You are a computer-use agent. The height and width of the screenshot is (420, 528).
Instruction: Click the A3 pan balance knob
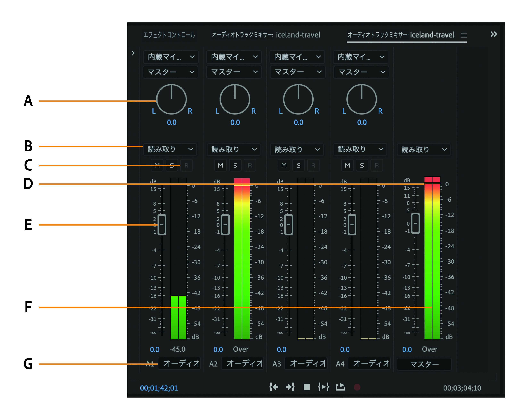[298, 99]
